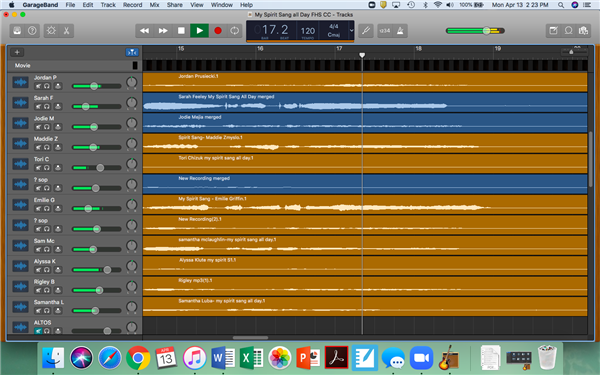Open the Note Pad icon
This screenshot has height=375, width=600.
tap(553, 31)
